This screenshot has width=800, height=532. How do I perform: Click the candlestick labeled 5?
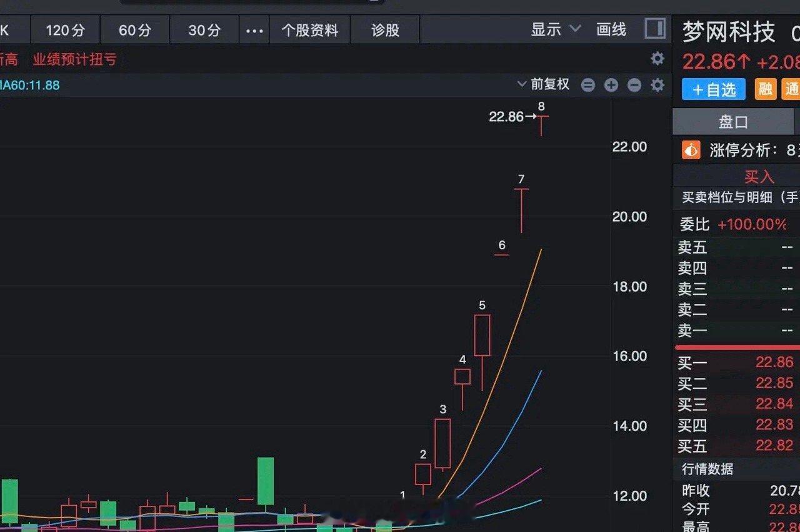482,353
